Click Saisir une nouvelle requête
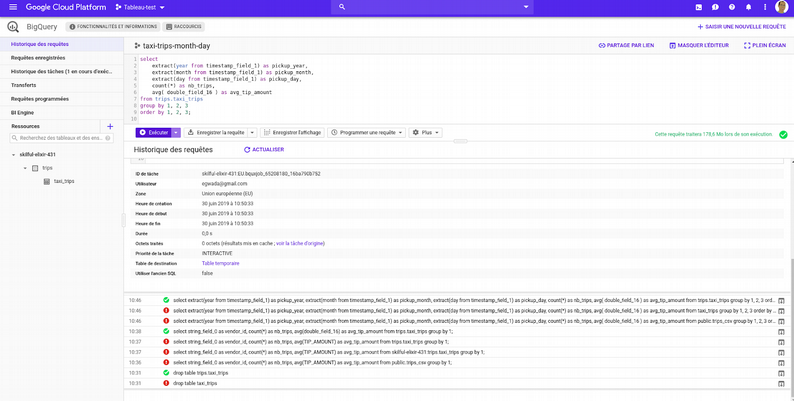794x401 pixels. [x=741, y=27]
